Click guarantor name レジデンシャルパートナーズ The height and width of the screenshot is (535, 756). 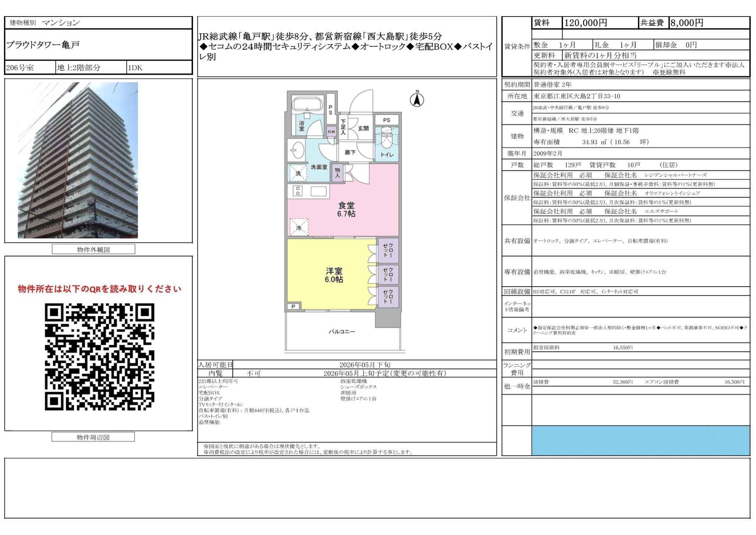pyautogui.click(x=675, y=175)
